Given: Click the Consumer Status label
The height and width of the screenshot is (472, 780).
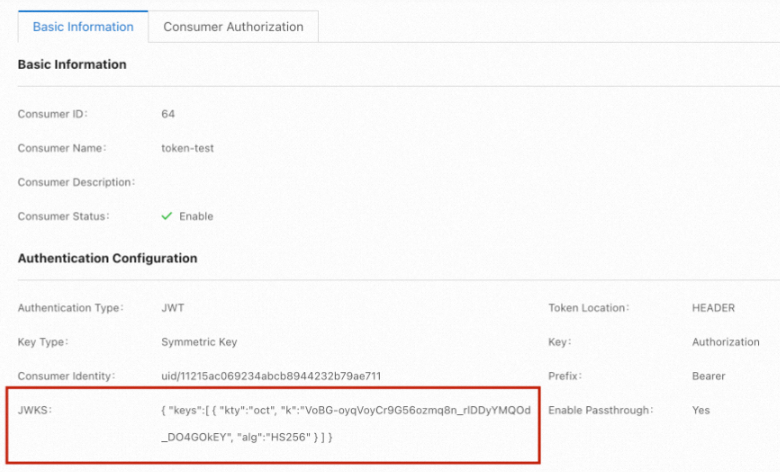Looking at the screenshot, I should [x=64, y=216].
